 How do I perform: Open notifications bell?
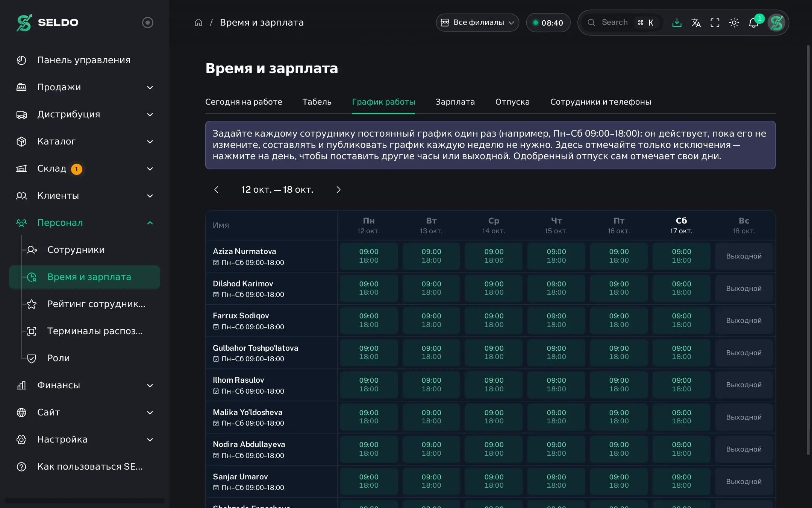coord(753,23)
